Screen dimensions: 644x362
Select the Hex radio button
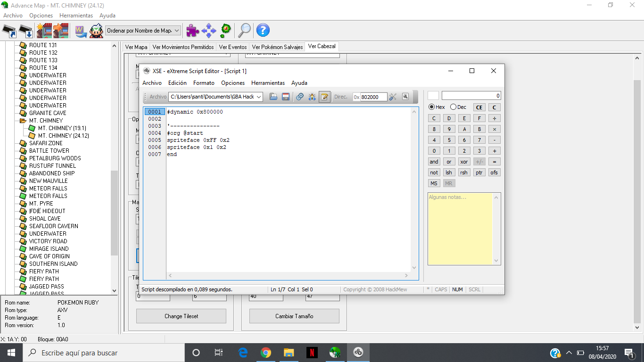(x=431, y=107)
